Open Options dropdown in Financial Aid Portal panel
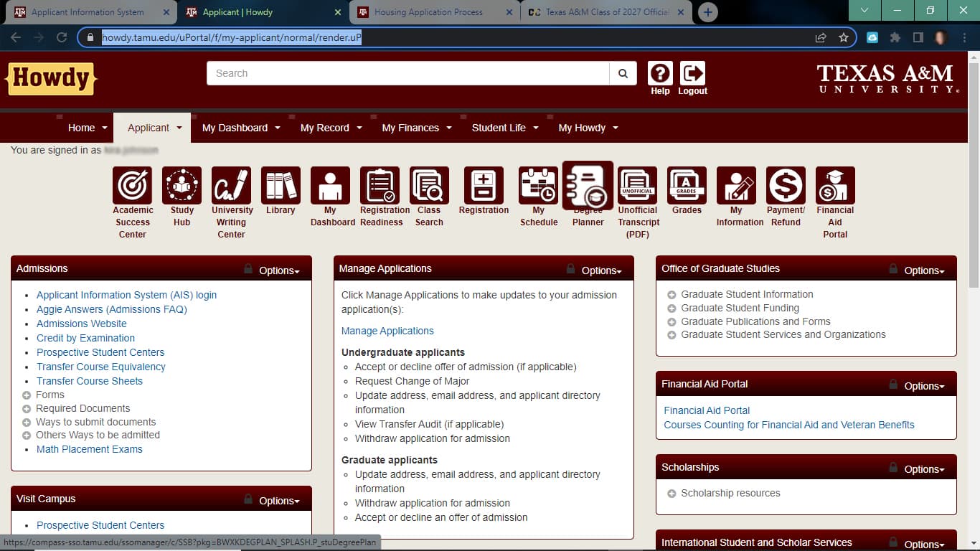This screenshot has width=980, height=551. 924,386
